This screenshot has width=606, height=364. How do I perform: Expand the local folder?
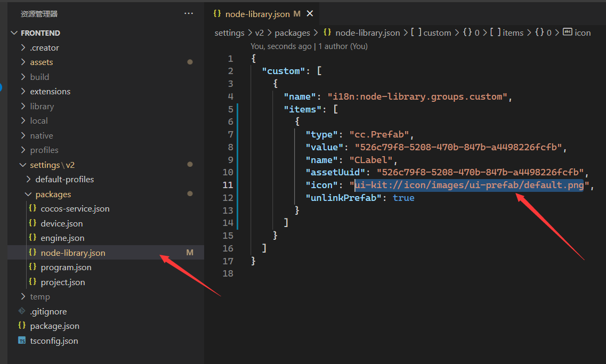click(23, 120)
